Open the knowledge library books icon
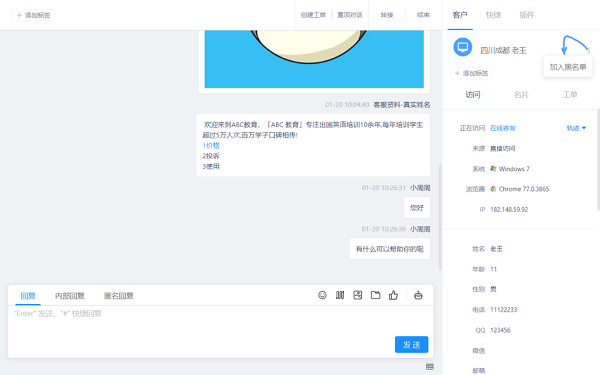600x375 pixels. tap(340, 295)
